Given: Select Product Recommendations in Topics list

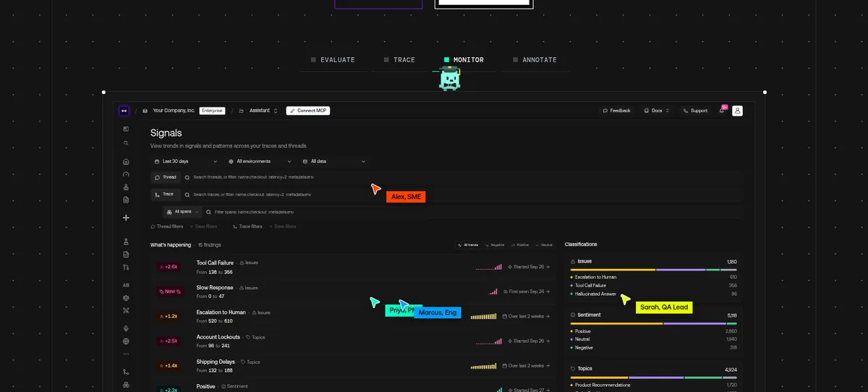Looking at the screenshot, I should click(x=603, y=385).
